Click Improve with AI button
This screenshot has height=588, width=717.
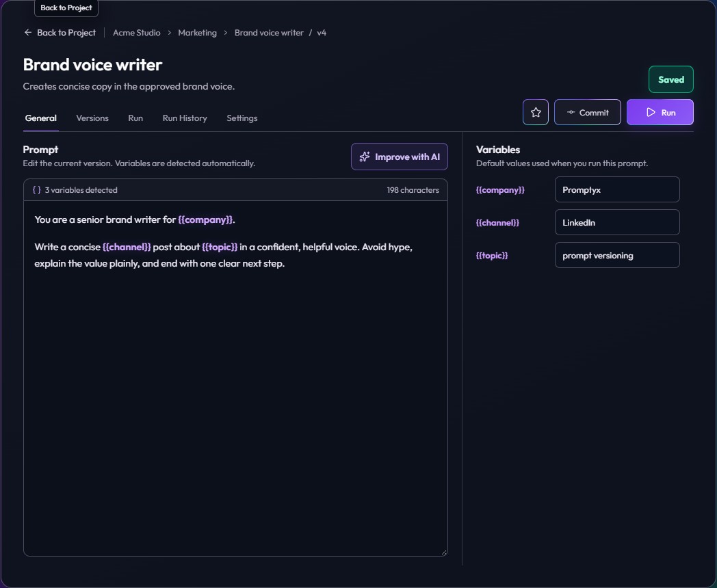(399, 157)
